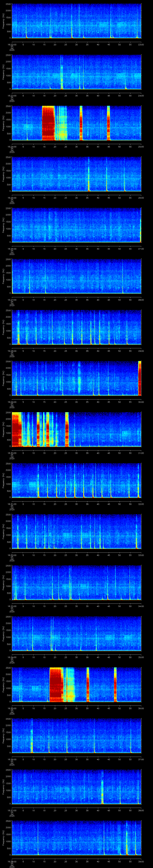153x868 pixels.
Task: Click the 45 second tick below 16:28:00 panel
Action: 109,351
